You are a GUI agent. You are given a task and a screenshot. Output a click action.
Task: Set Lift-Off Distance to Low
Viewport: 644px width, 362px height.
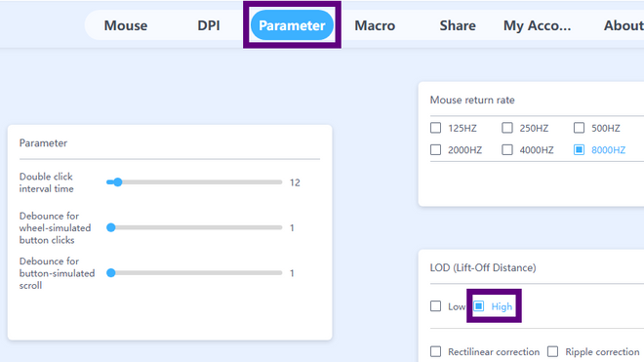436,306
